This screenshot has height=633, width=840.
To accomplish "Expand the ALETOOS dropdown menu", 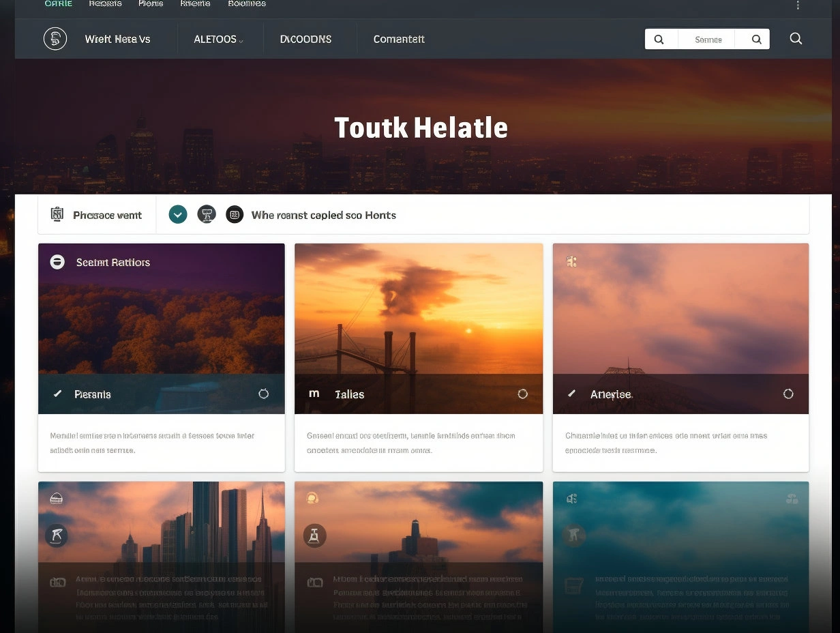I will coord(218,40).
